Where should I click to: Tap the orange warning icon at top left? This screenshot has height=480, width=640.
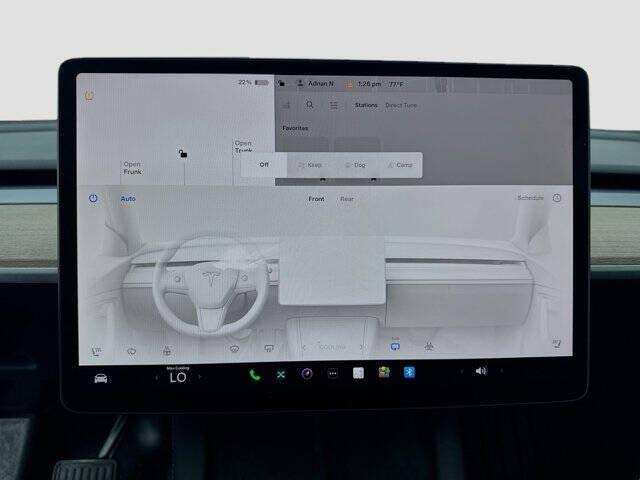[89, 96]
